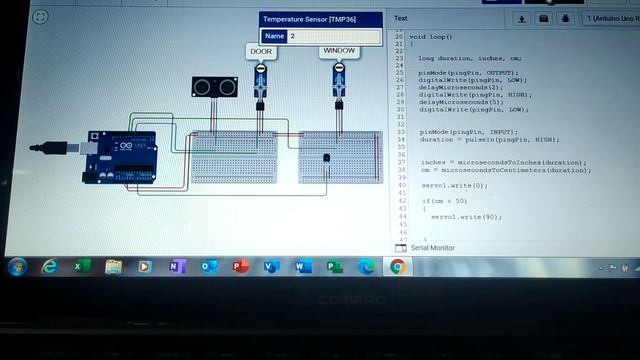The height and width of the screenshot is (360, 640).
Task: Click the Name field of Temperature Sensor
Action: click(x=334, y=36)
